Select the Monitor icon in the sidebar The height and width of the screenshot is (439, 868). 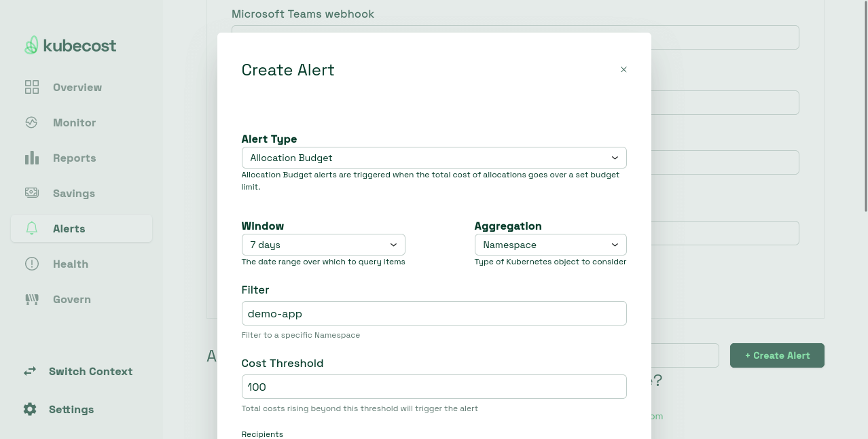click(x=31, y=122)
